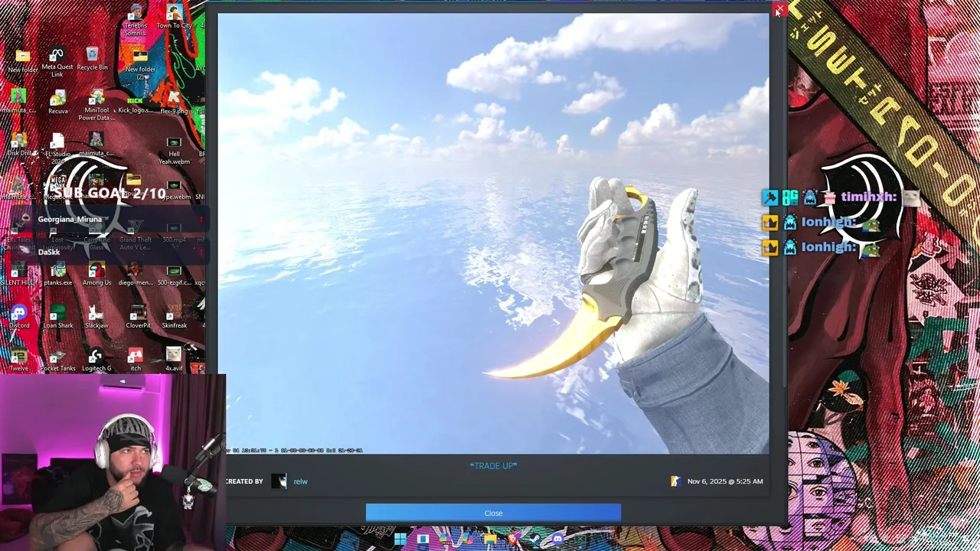Open Steam from the taskbar
980x551 pixels.
(535, 539)
